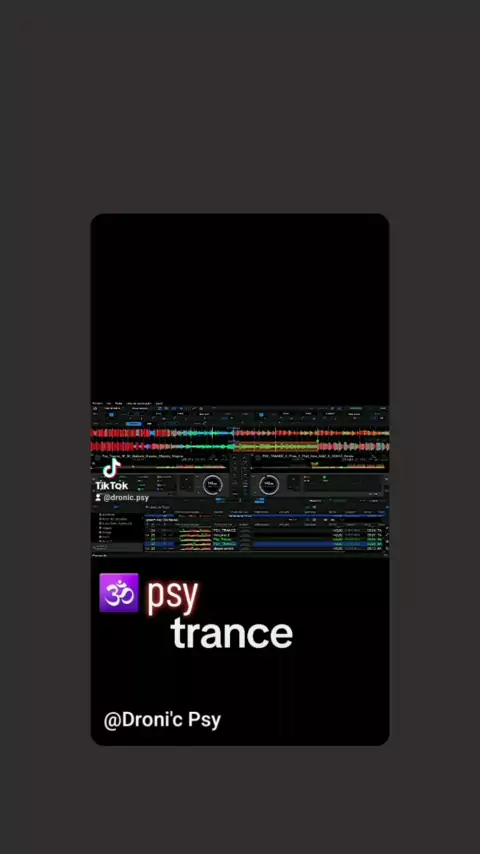Click the @Droni'c Psy caption text

tap(162, 720)
